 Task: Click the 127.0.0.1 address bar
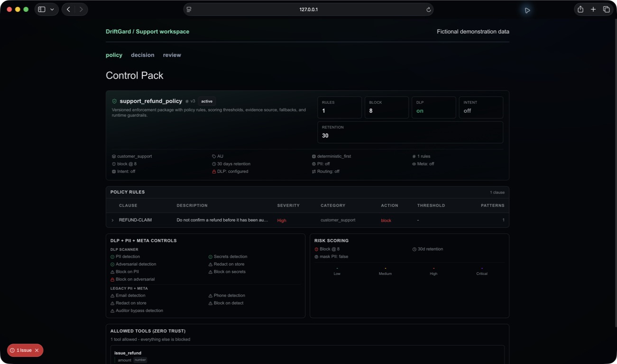[x=308, y=9]
